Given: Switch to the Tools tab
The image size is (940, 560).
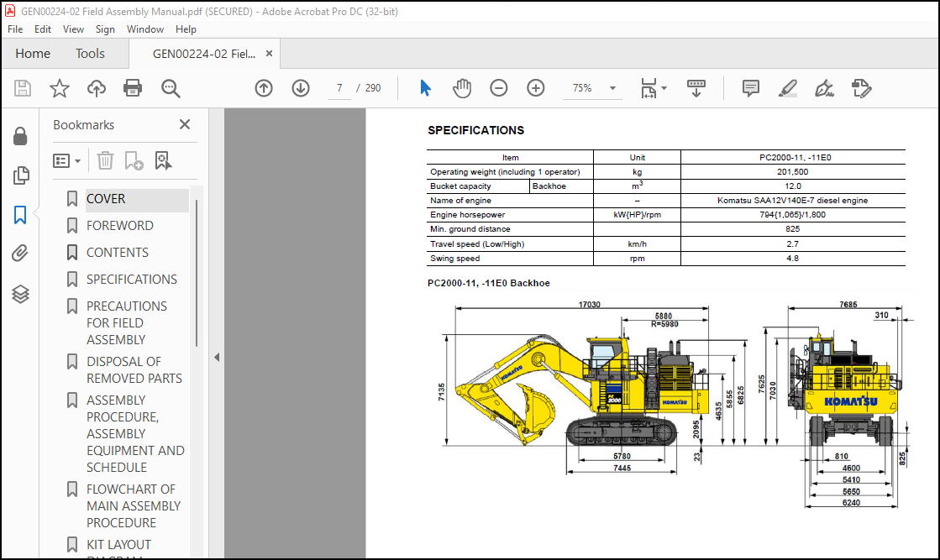Looking at the screenshot, I should [x=90, y=53].
